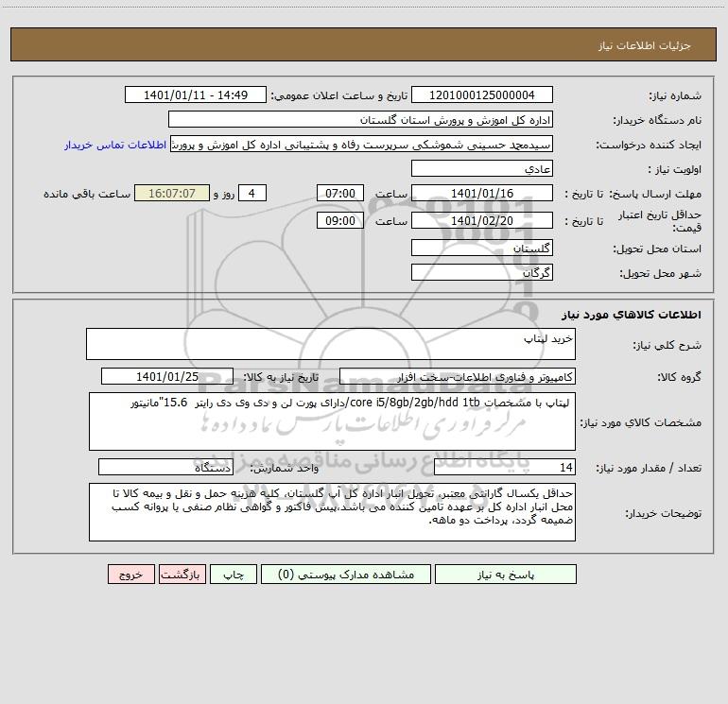Click the unit of count field دستگاه
728x704 pixels.
coord(165,468)
